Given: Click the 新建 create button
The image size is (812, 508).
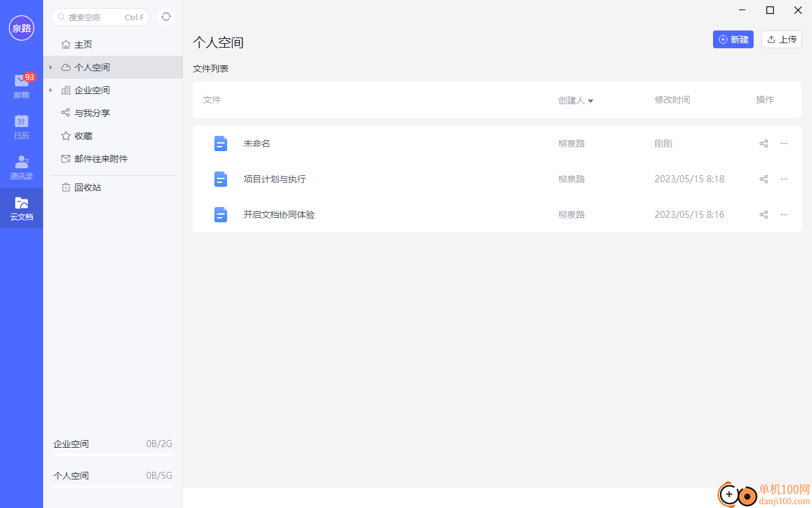Looking at the screenshot, I should pyautogui.click(x=733, y=39).
